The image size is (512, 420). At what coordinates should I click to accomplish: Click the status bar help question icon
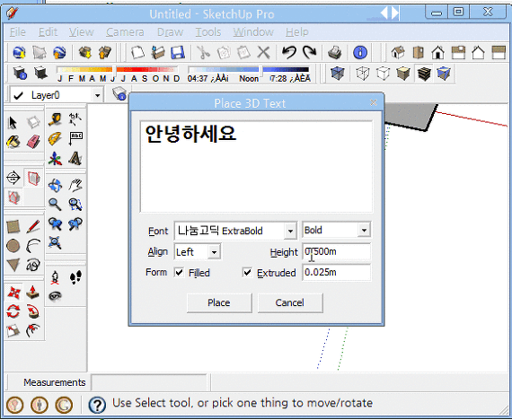(97, 405)
